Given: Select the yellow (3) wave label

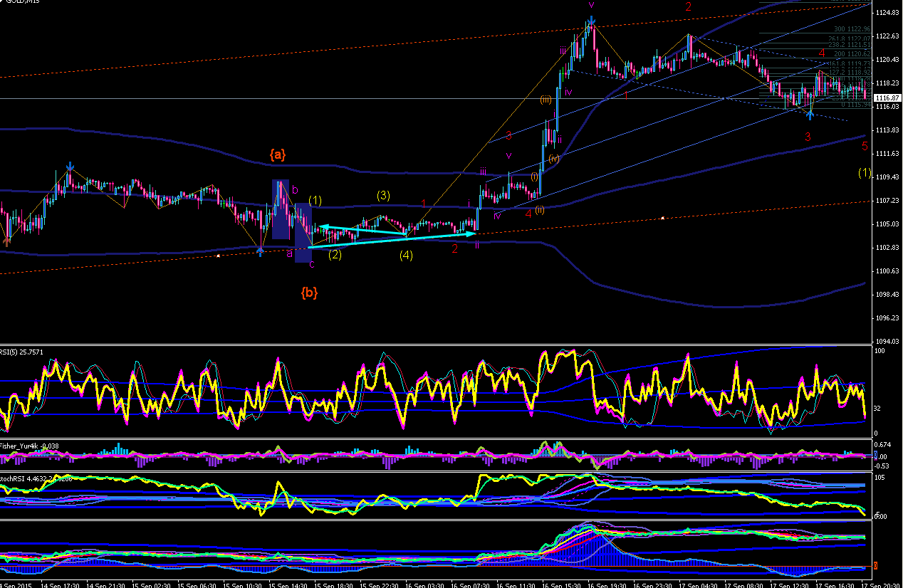Looking at the screenshot, I should pyautogui.click(x=383, y=195).
